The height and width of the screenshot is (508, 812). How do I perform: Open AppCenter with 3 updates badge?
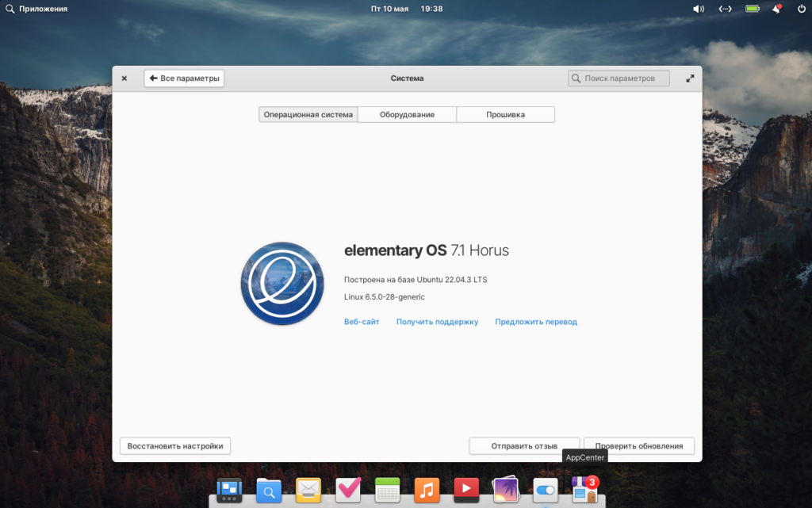click(x=584, y=490)
